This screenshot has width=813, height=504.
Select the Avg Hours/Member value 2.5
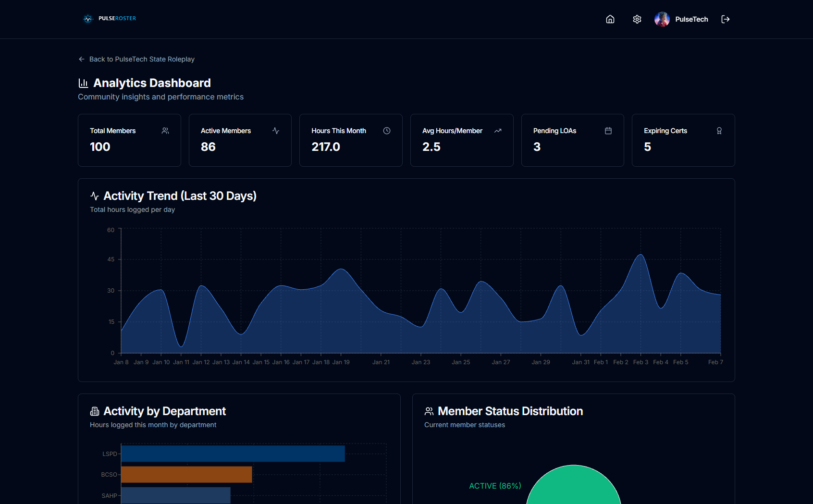point(431,147)
